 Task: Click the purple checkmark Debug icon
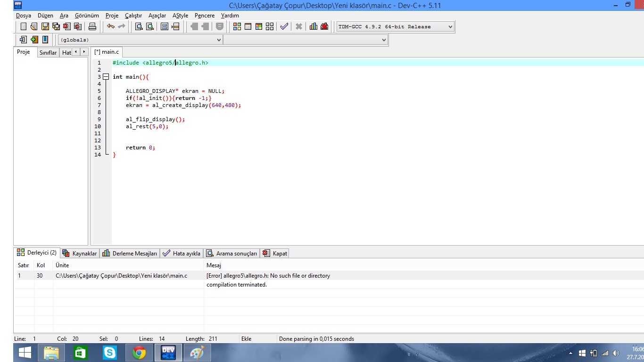coord(284,27)
